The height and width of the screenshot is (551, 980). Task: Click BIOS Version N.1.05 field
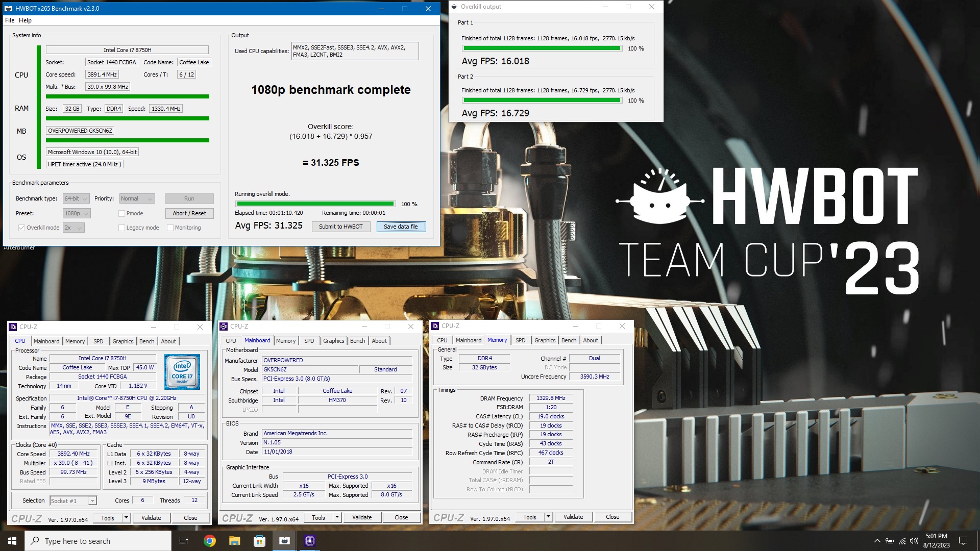[x=337, y=443]
